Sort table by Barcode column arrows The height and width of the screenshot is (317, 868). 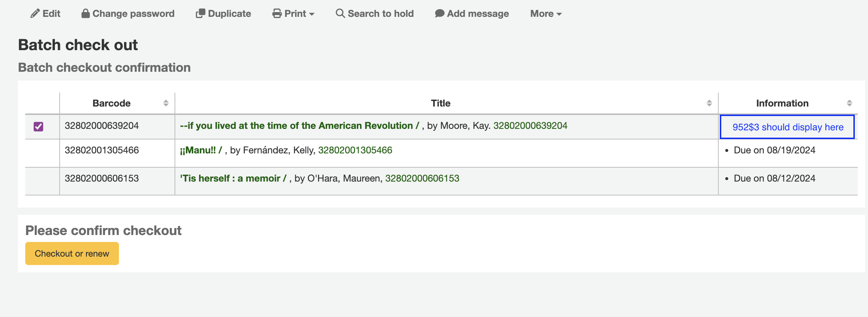[x=166, y=103]
